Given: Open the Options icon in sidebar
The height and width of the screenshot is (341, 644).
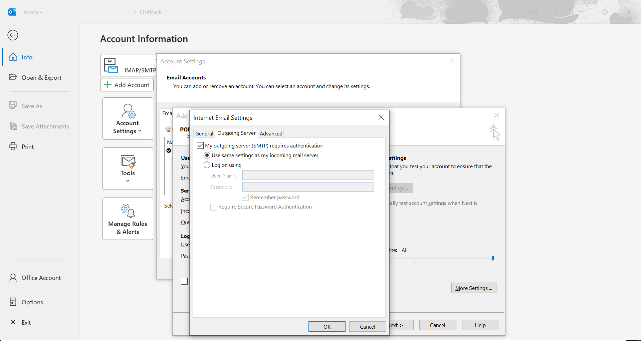Looking at the screenshot, I should click(x=13, y=302).
